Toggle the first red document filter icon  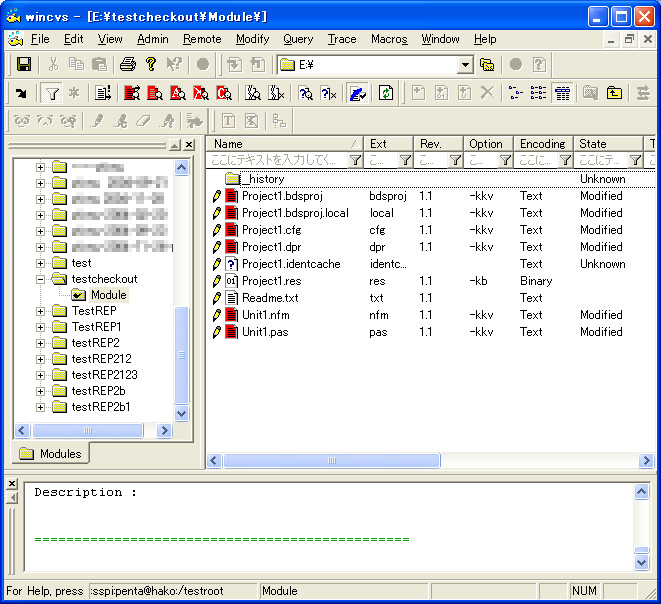(132, 93)
